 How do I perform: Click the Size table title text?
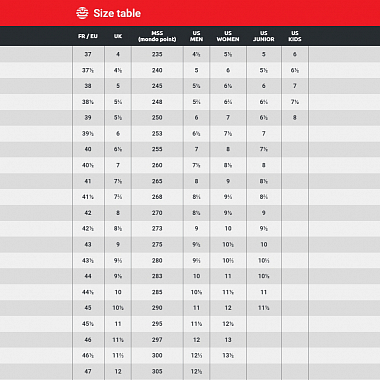[117, 13]
